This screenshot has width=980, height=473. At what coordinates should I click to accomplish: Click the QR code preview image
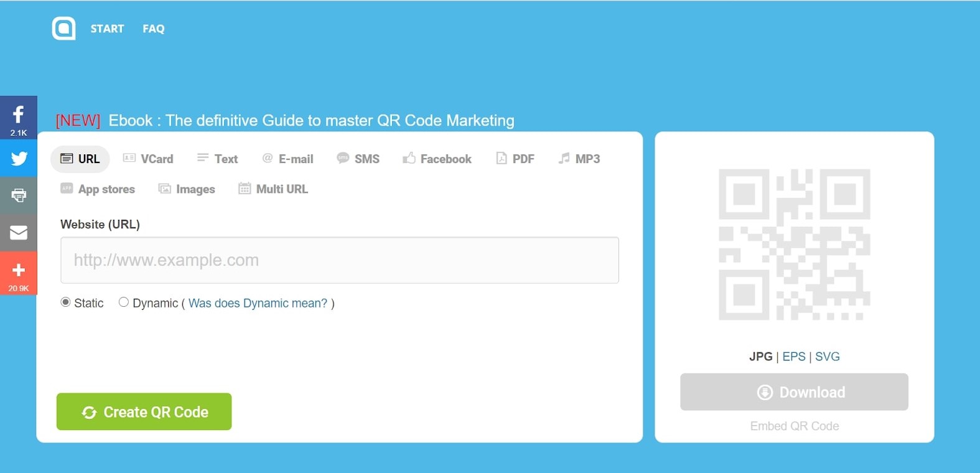click(794, 245)
